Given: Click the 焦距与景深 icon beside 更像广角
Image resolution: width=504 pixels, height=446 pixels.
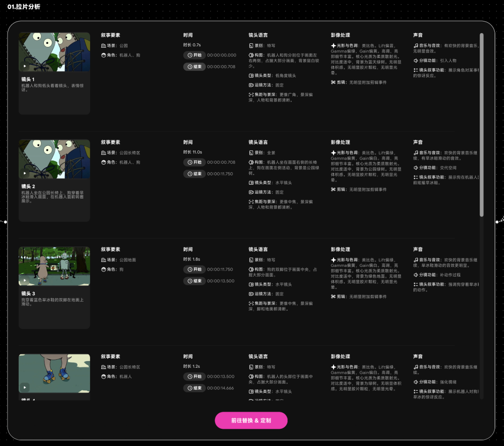Looking at the screenshot, I should (251, 95).
